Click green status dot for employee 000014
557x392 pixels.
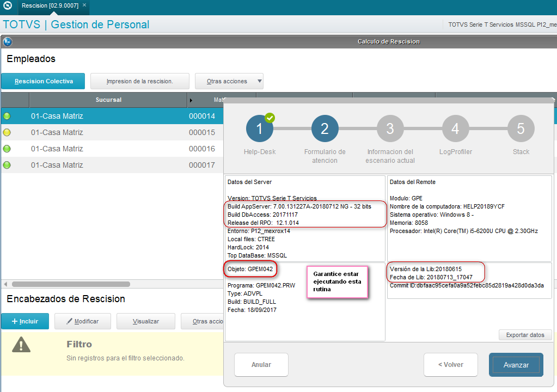coord(7,116)
